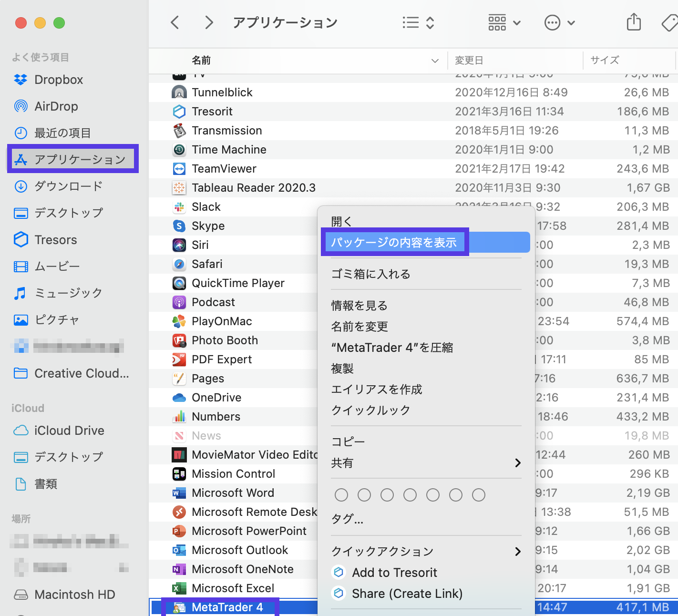Expand the 共有 submenu
This screenshot has width=678, height=616.
426,462
